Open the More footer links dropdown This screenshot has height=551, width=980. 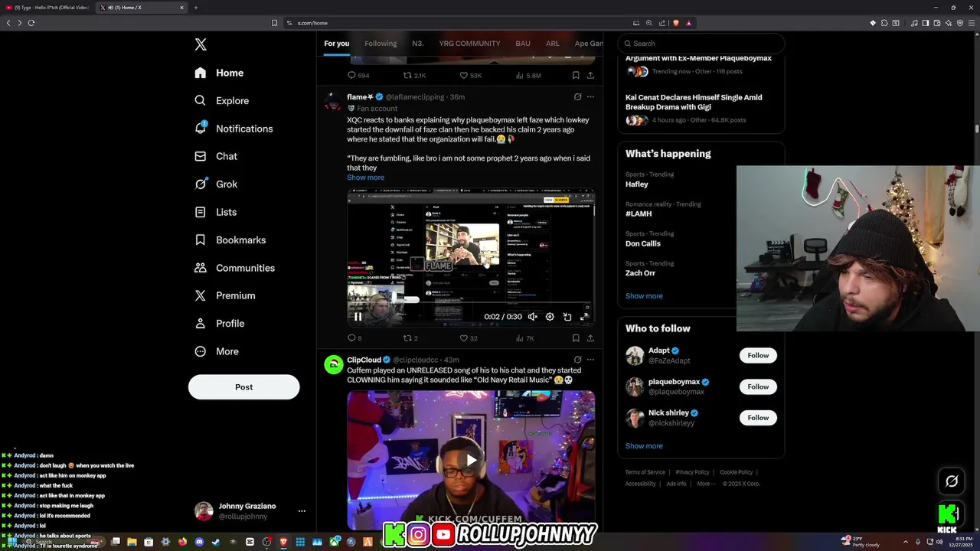pyautogui.click(x=707, y=484)
